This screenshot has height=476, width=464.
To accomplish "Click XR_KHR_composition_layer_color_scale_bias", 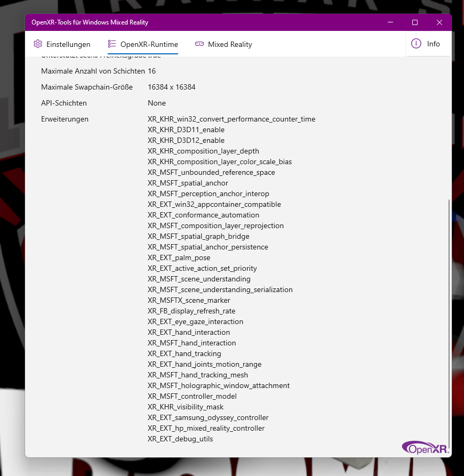I will [220, 162].
